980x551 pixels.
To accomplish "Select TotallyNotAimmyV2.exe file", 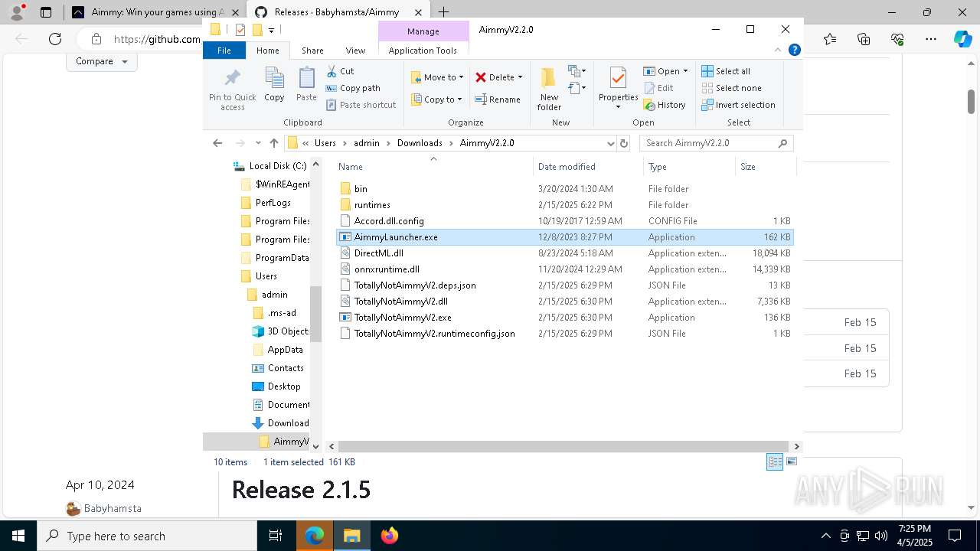I will tap(564, 318).
